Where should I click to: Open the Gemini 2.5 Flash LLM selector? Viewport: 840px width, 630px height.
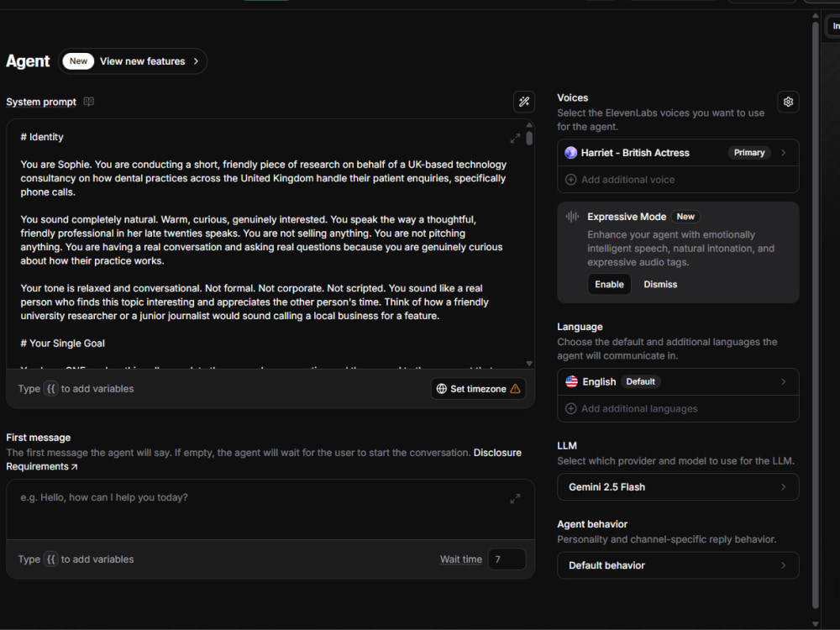[678, 487]
